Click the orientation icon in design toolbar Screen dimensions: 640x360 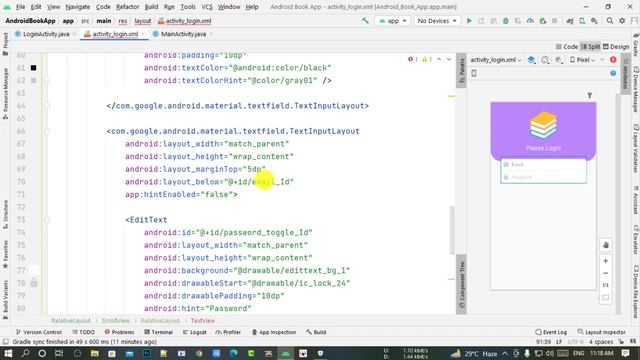(545, 60)
